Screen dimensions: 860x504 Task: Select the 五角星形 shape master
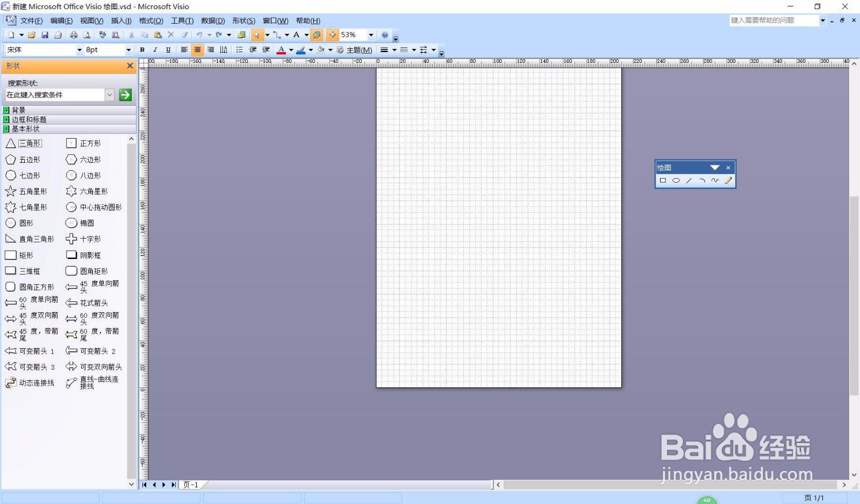pos(26,191)
